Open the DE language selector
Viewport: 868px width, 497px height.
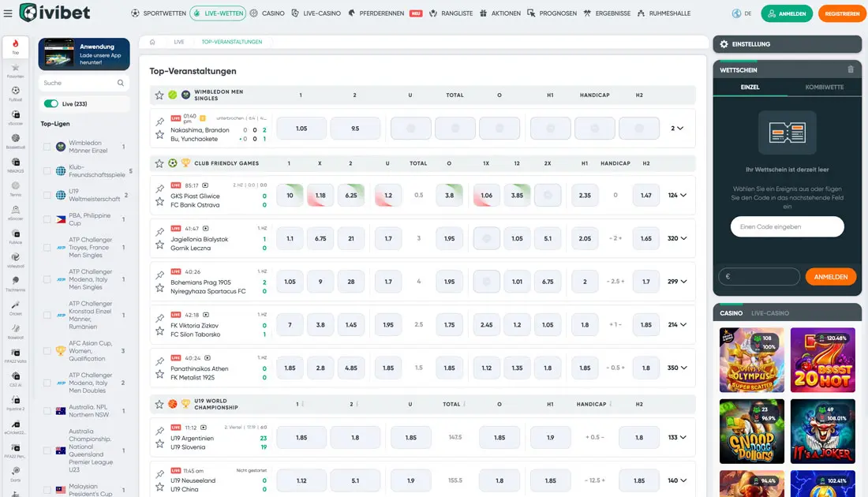click(x=742, y=13)
